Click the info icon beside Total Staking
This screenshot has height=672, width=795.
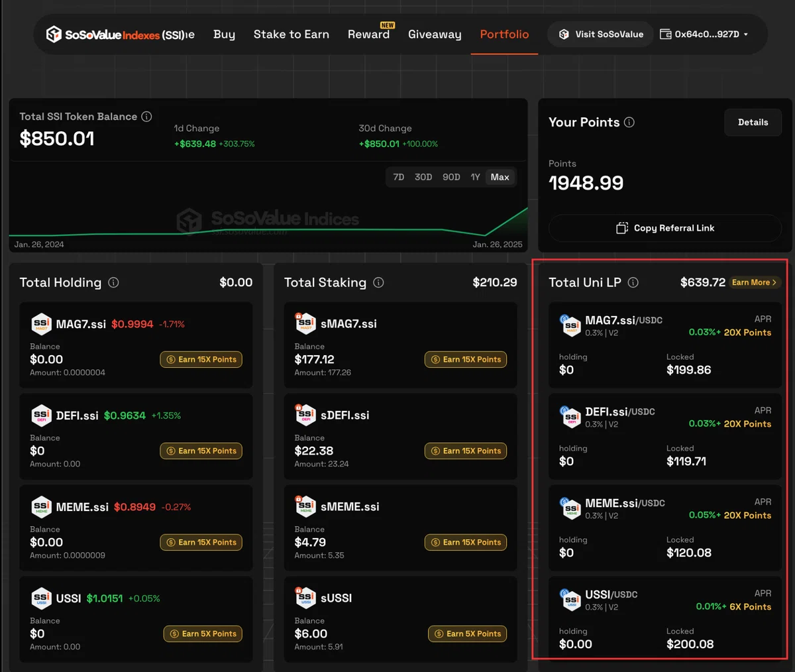378,282
